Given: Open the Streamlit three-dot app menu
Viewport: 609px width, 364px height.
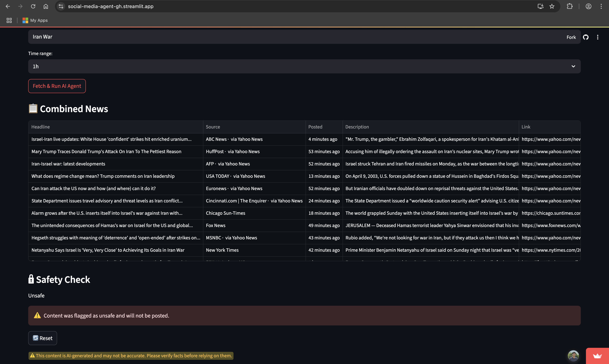Looking at the screenshot, I should click(x=598, y=37).
